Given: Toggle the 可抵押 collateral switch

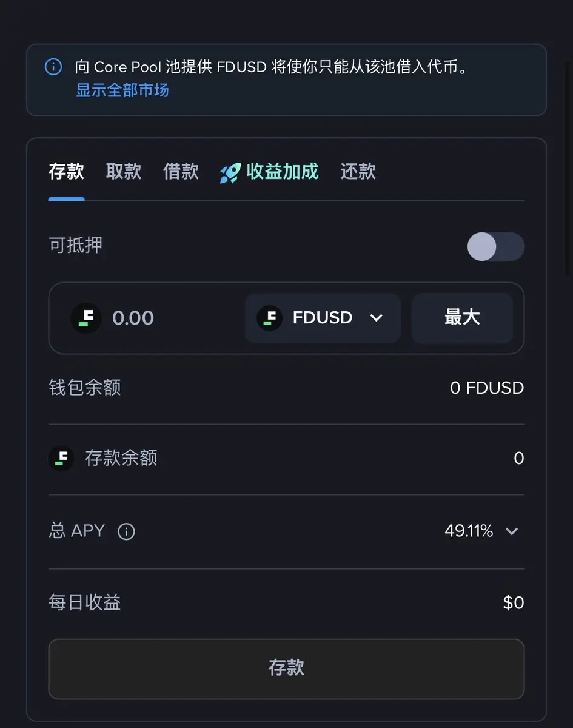Looking at the screenshot, I should click(x=495, y=247).
